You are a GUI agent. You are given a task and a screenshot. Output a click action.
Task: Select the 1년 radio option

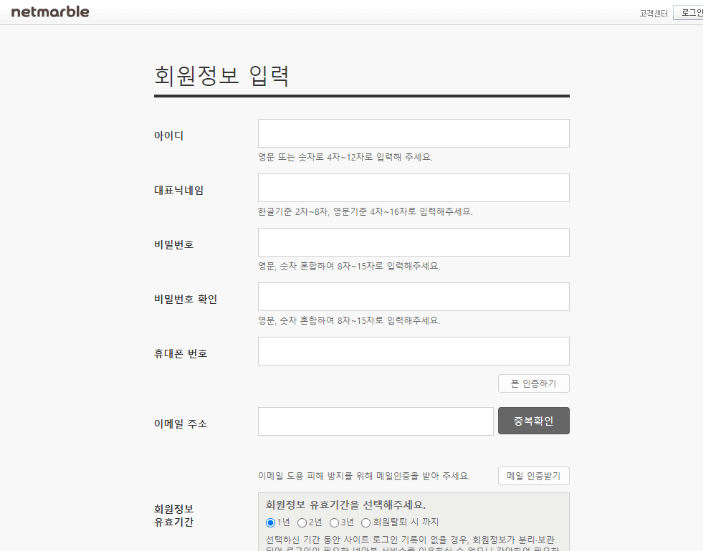click(x=270, y=523)
